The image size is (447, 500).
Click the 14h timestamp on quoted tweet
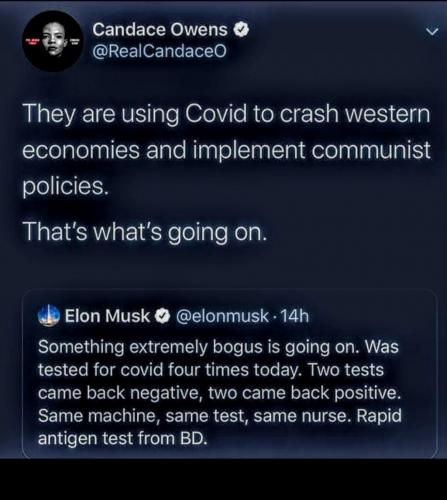[295, 316]
